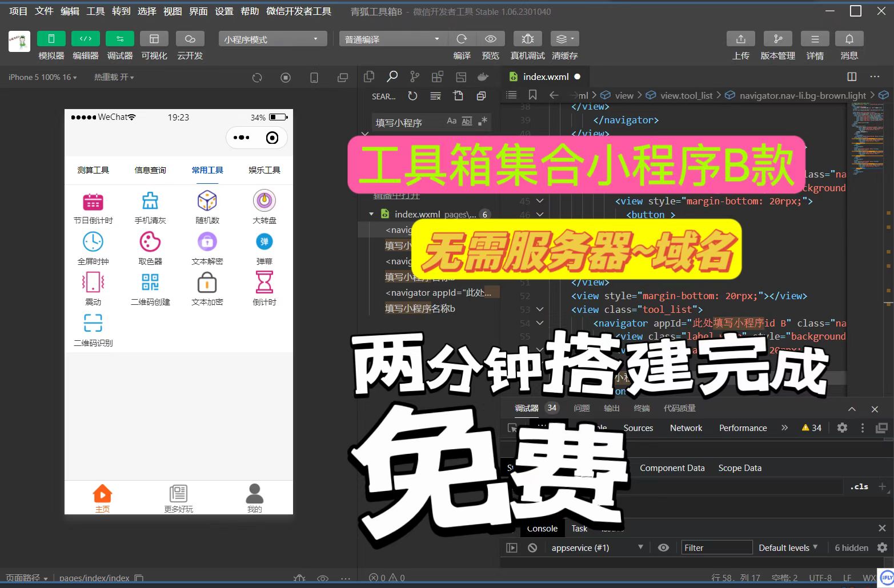Open the 小程序模式 mode dropdown

click(x=272, y=39)
